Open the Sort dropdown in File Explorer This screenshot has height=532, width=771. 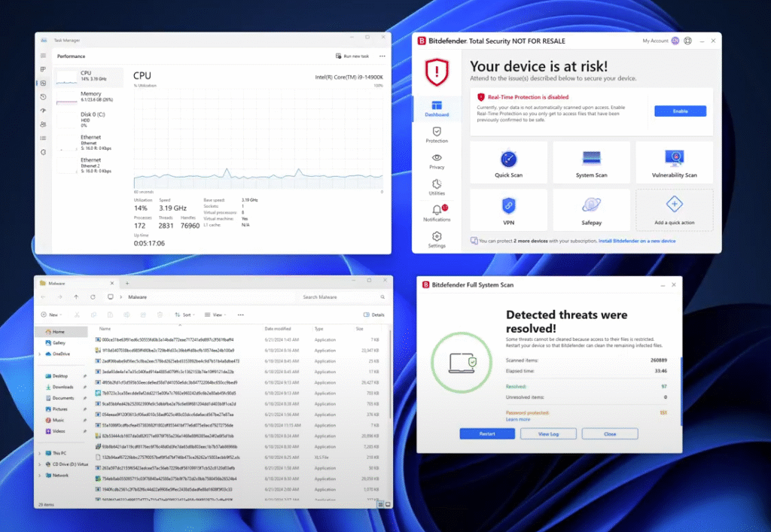pos(183,315)
